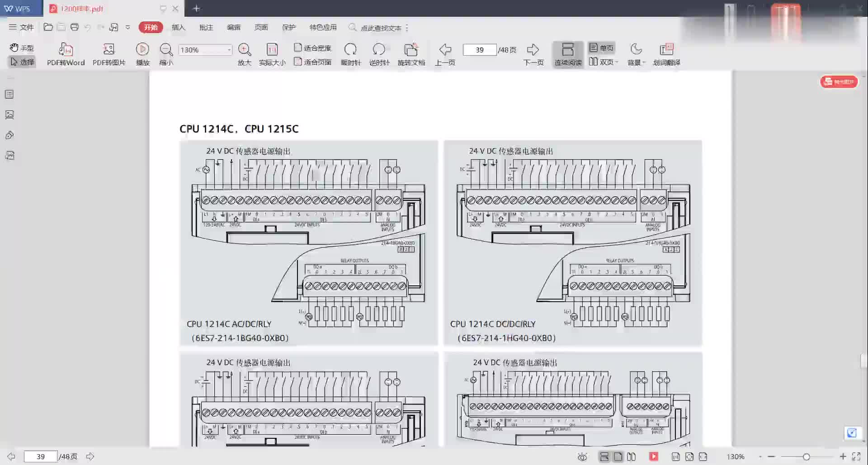Viewport: 868px width, 465px height.
Task: Click the vertical scrollbar thumb
Action: [x=863, y=361]
